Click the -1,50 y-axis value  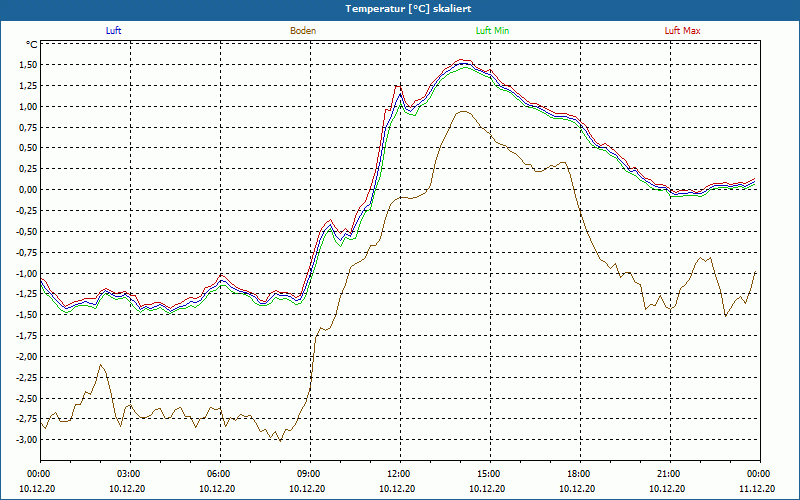click(x=27, y=315)
